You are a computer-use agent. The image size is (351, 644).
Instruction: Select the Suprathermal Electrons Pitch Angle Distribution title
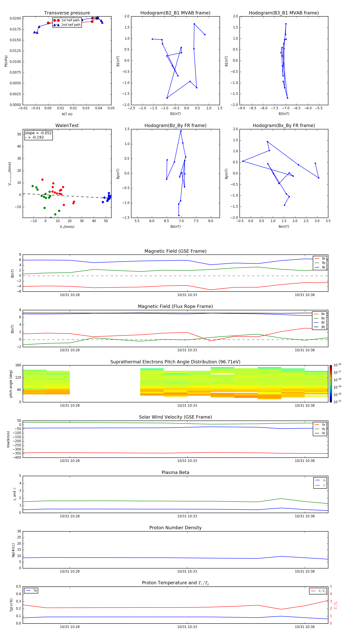[x=175, y=362]
